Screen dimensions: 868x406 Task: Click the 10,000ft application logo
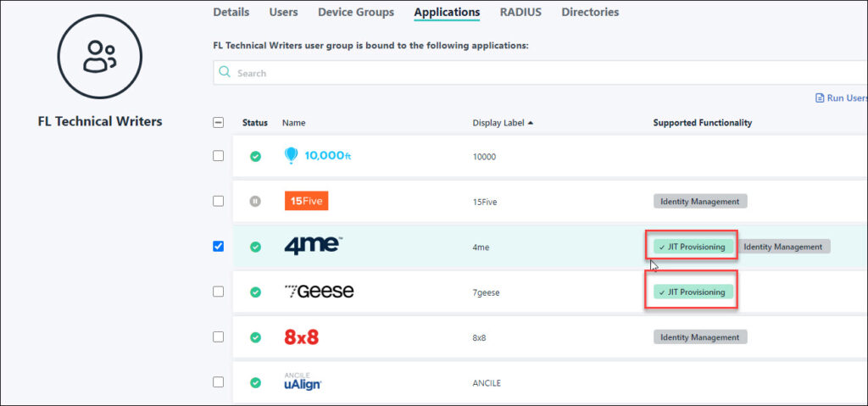(317, 156)
